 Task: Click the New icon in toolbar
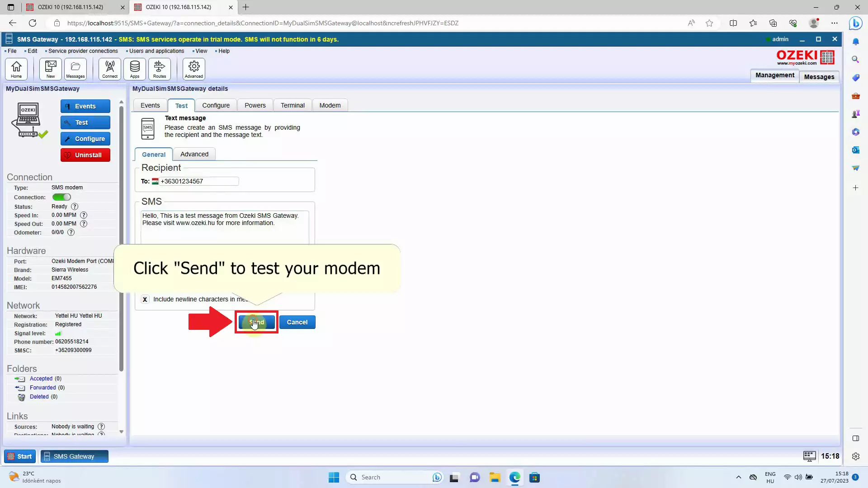[x=51, y=69]
